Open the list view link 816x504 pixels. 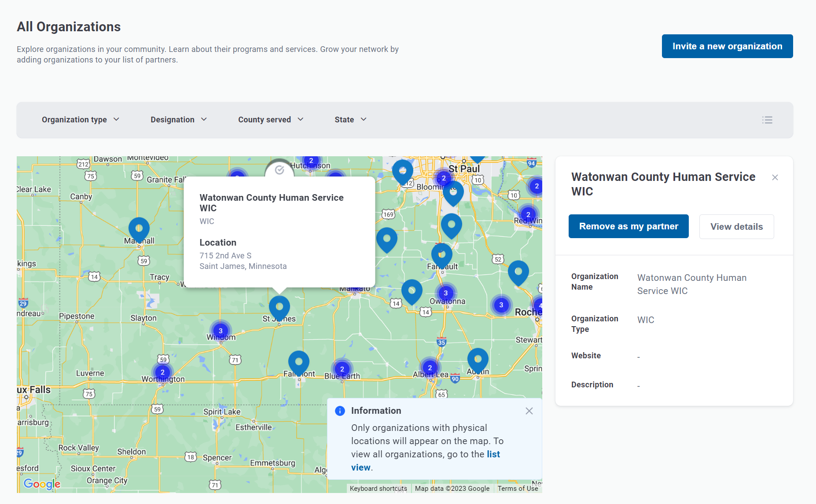[x=493, y=454]
